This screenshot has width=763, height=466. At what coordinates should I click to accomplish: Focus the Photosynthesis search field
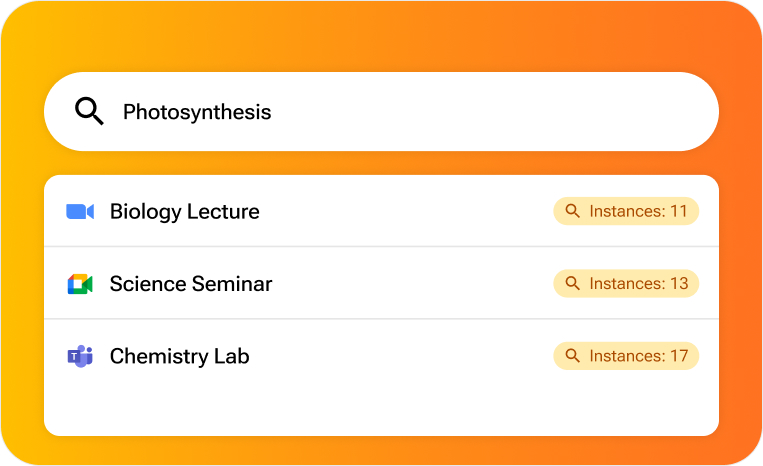(x=382, y=111)
